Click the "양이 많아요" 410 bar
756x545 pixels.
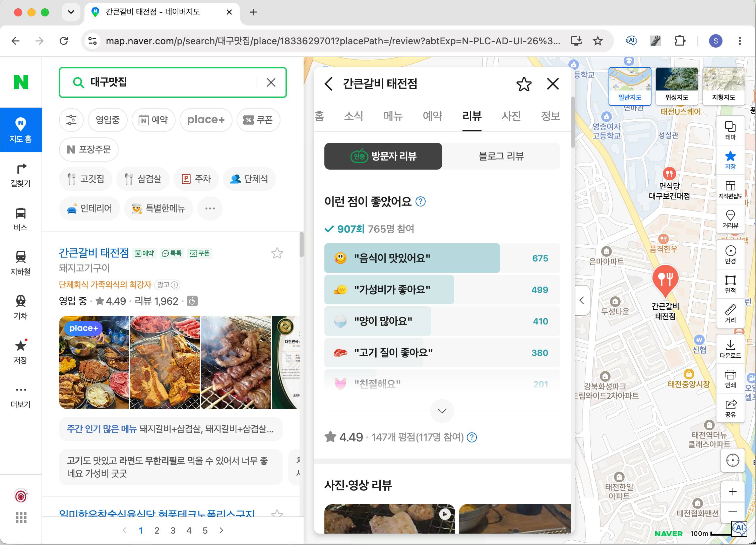click(x=442, y=321)
